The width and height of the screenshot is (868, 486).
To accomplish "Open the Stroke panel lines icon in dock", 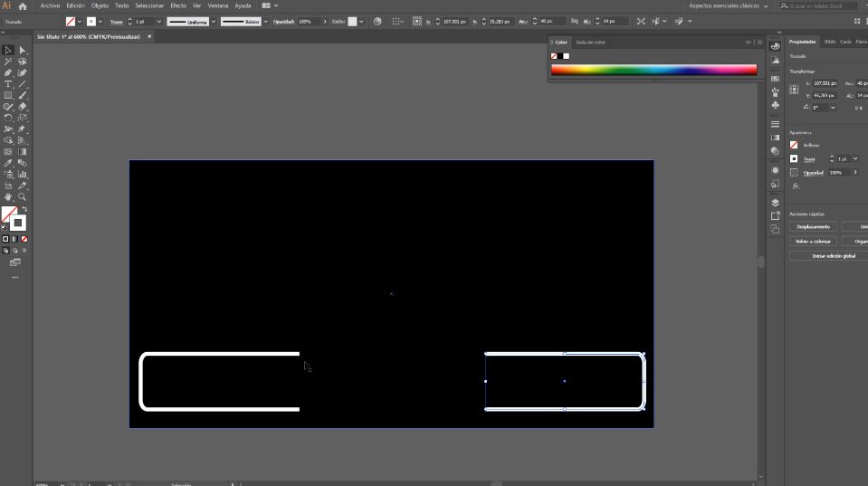I will (775, 124).
